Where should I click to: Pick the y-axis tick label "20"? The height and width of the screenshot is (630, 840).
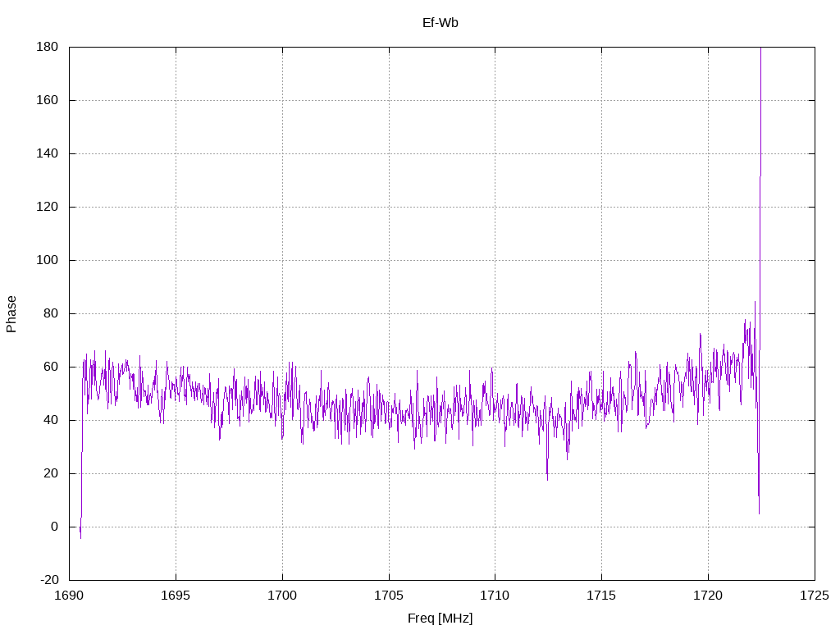click(x=51, y=473)
